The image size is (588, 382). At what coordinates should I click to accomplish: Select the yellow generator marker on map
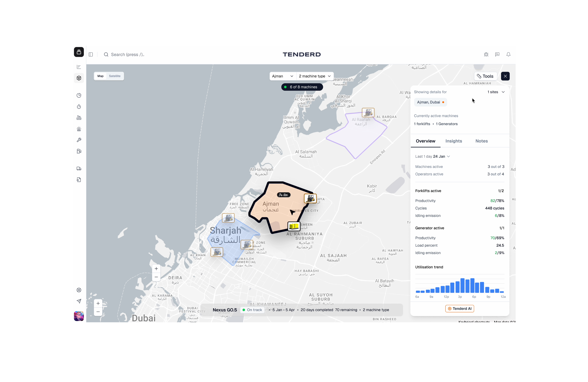(x=294, y=226)
